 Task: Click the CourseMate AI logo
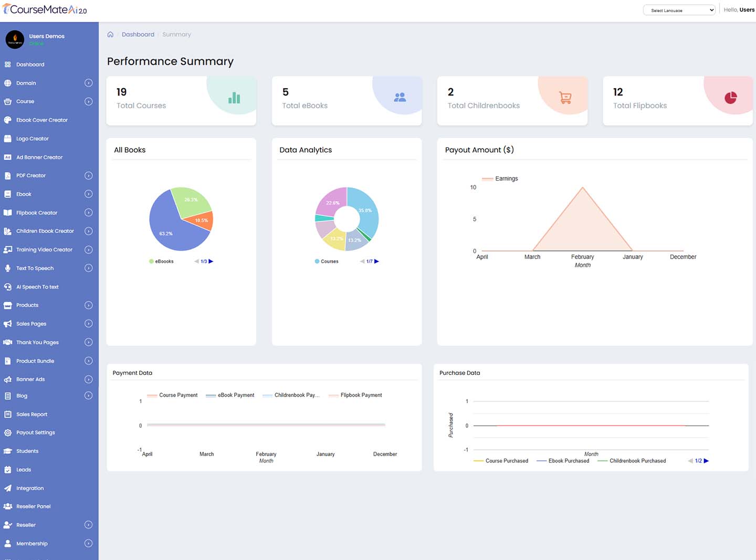[45, 9]
